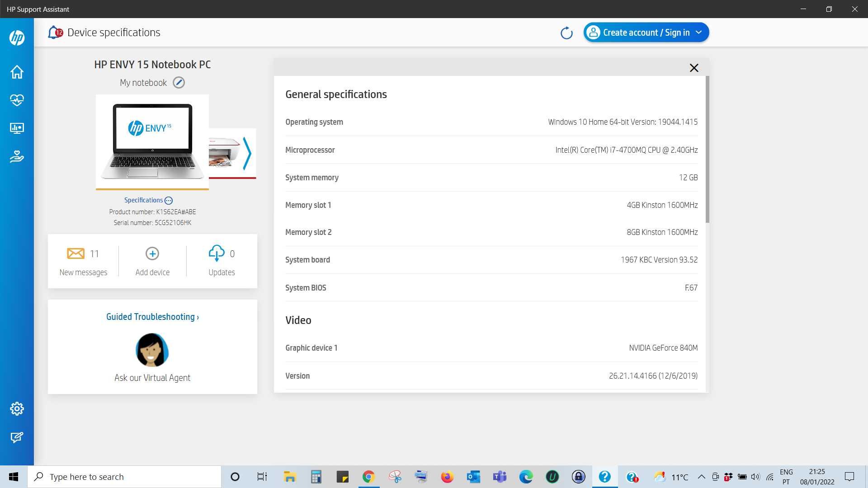
Task: Click Memory slot 1 value 4GB Kinston
Action: tap(662, 205)
